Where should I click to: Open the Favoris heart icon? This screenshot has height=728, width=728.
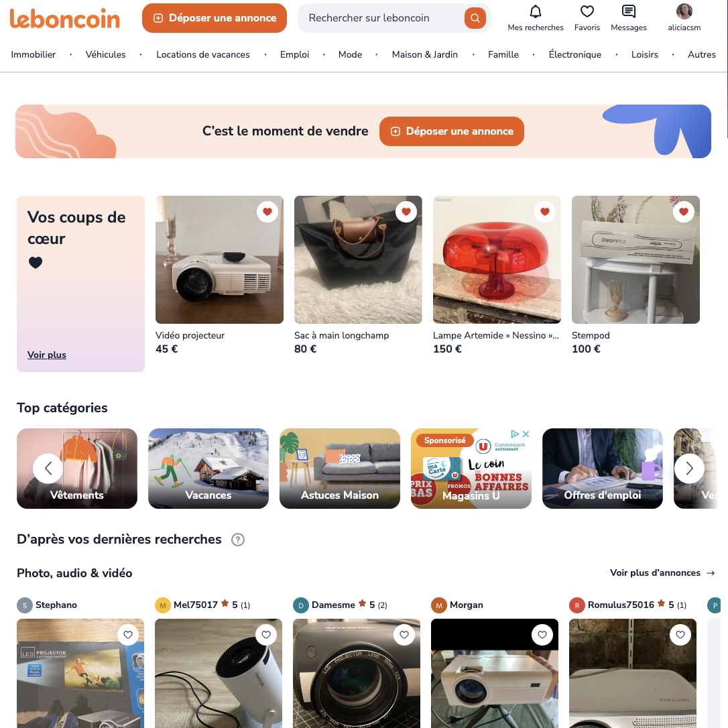[x=587, y=11]
